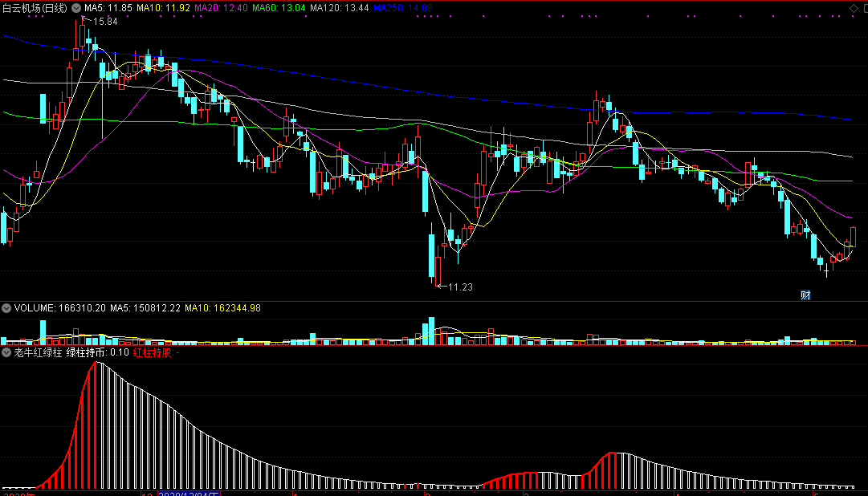
Task: Click the VOLUME: 166310.20 label
Action: tap(59, 307)
